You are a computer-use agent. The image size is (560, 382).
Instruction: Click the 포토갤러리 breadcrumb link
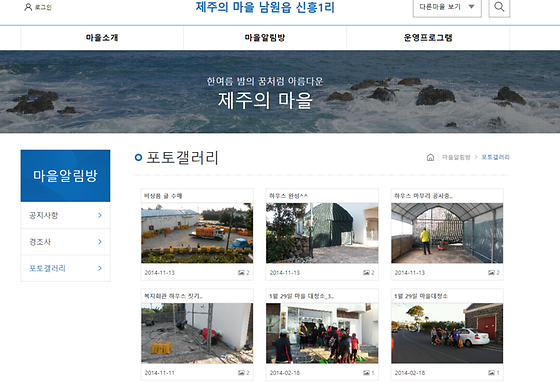495,157
